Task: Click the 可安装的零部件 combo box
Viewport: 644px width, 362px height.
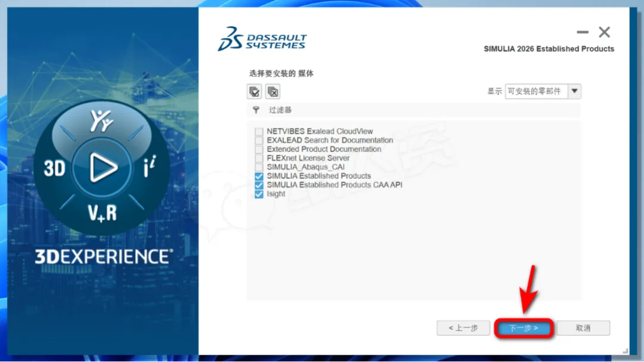Action: [543, 91]
